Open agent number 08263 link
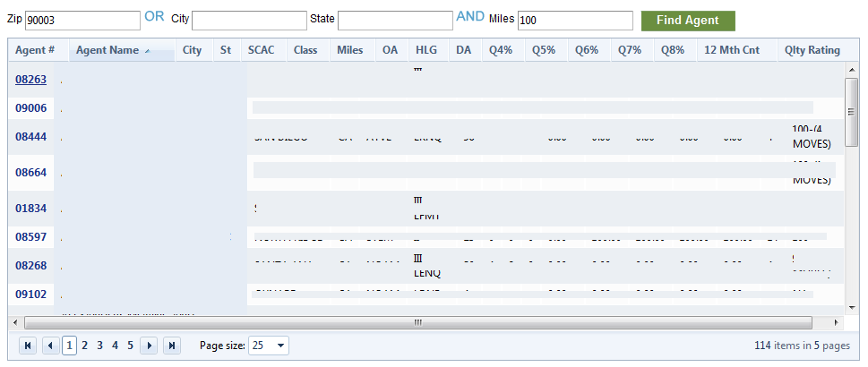The width and height of the screenshot is (868, 367). point(31,79)
